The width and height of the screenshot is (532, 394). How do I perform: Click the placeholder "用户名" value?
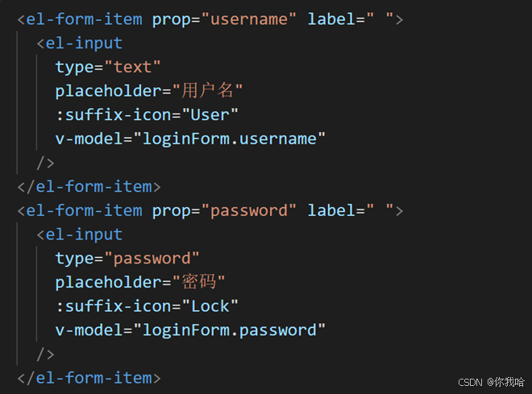point(207,91)
